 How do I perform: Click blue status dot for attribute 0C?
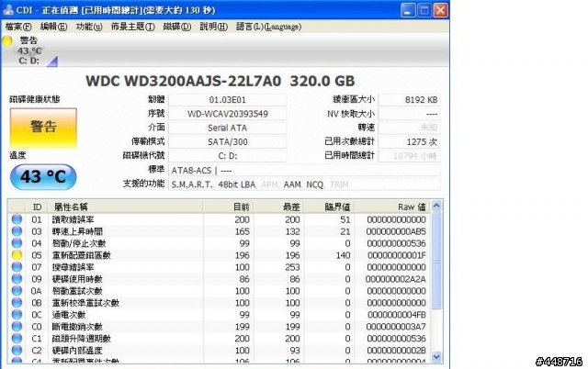click(17, 314)
